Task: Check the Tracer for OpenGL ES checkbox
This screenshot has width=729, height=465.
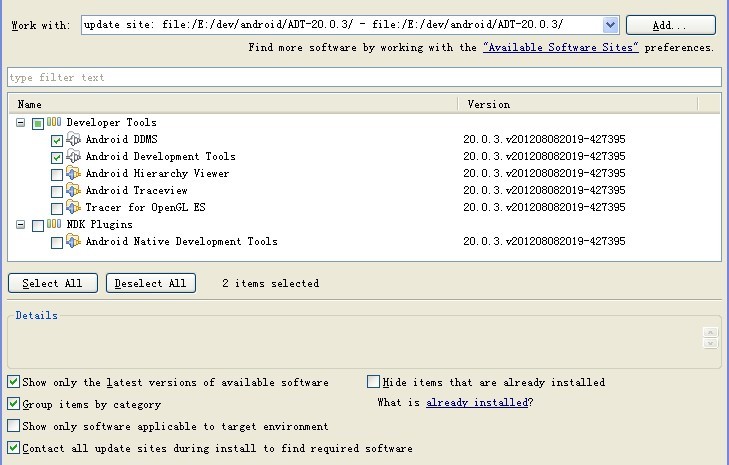Action: (57, 208)
